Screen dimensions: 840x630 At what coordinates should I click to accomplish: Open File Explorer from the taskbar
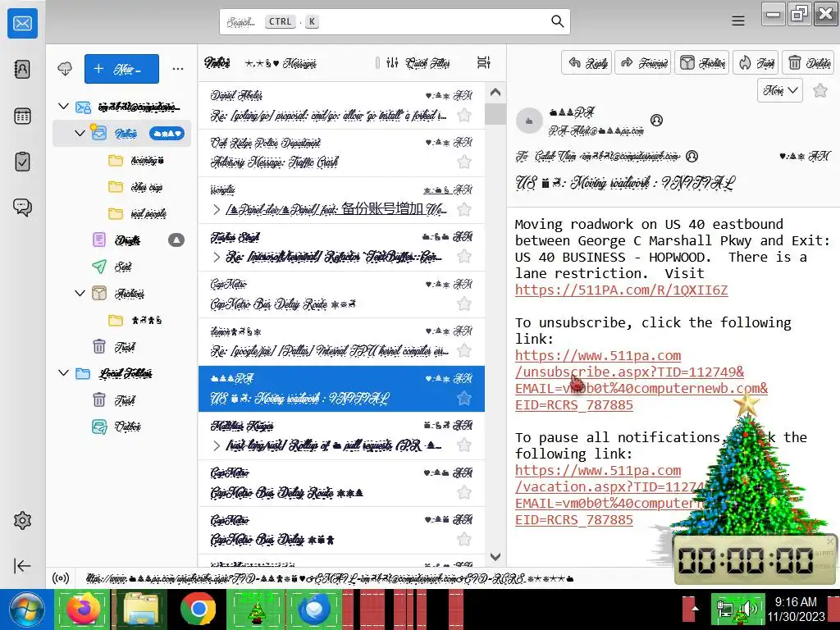click(x=141, y=609)
